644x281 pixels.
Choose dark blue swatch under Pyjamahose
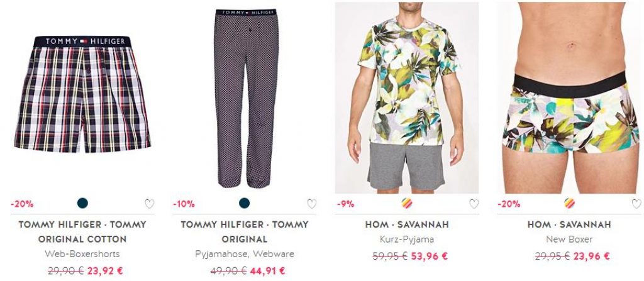point(245,203)
